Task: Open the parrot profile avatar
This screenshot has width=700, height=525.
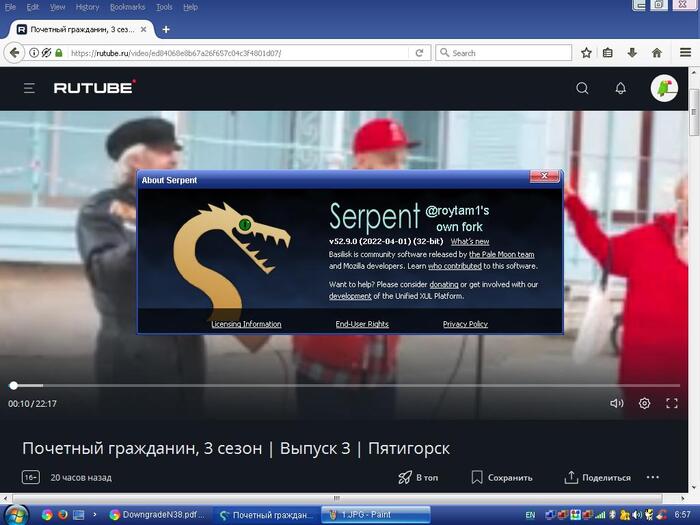Action: click(664, 88)
